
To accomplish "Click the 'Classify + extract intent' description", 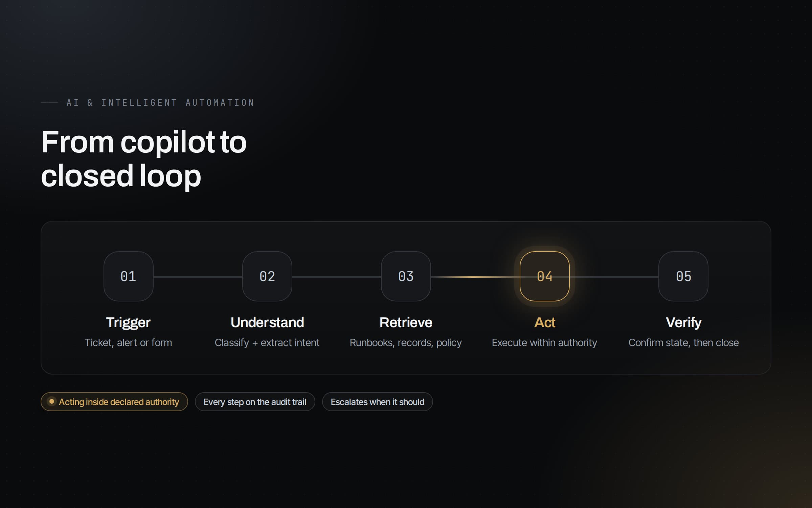I will tap(267, 343).
